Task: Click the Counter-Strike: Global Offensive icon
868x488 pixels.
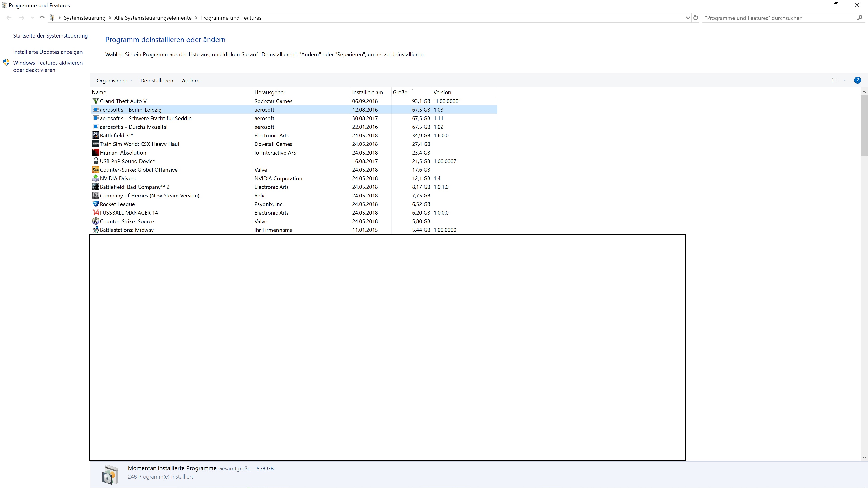Action: [x=96, y=170]
